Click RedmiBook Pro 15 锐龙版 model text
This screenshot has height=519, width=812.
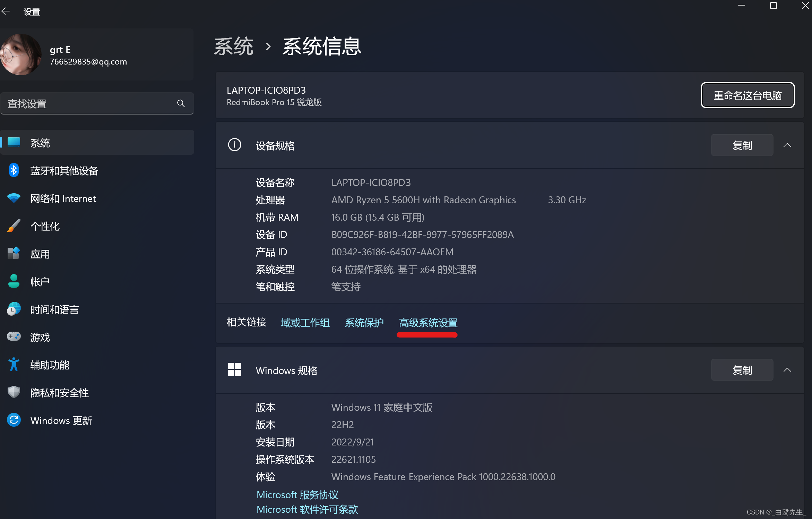pyautogui.click(x=274, y=102)
